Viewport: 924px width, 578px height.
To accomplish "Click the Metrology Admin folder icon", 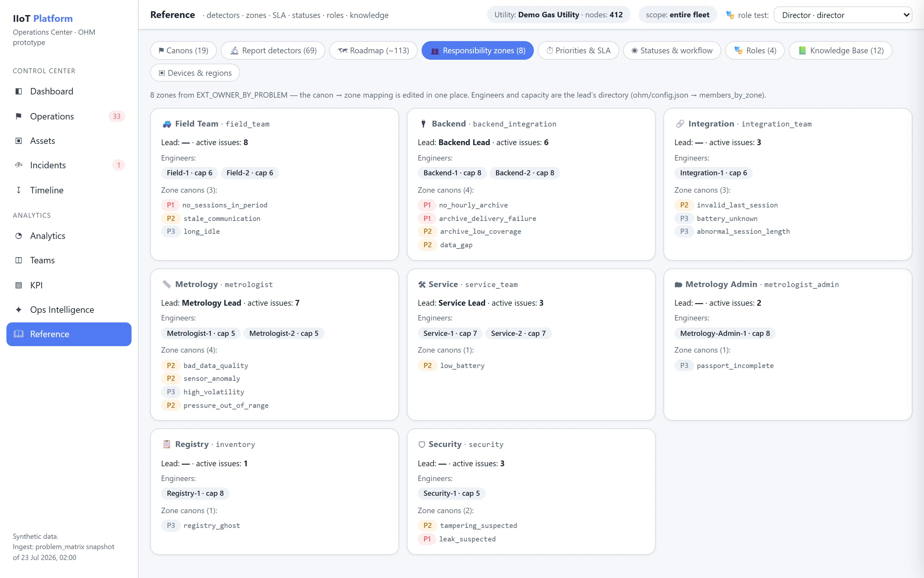I will click(x=679, y=285).
